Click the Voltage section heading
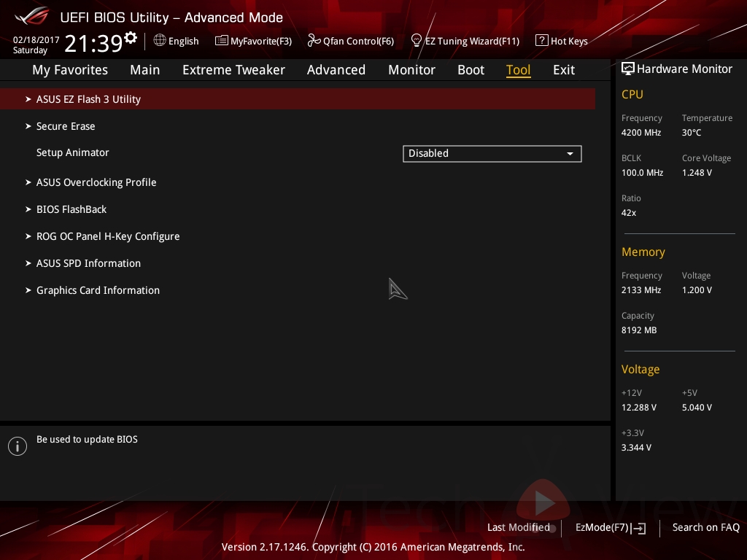The height and width of the screenshot is (560, 747). 640,370
